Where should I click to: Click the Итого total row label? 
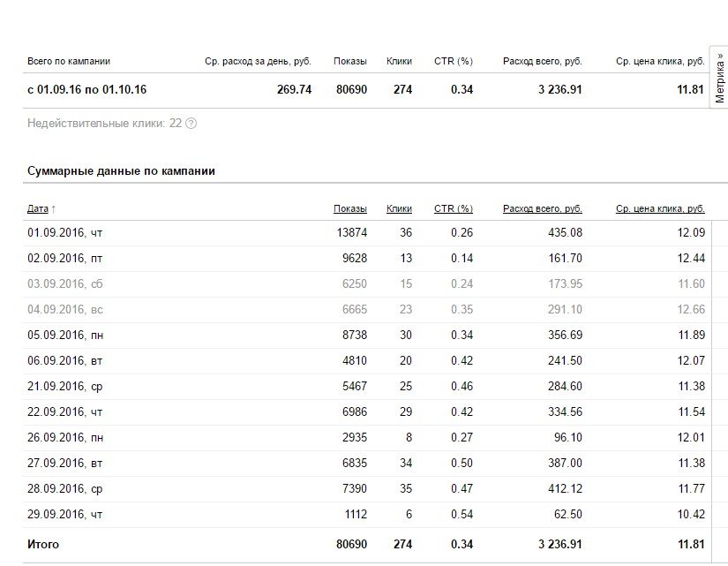43,544
